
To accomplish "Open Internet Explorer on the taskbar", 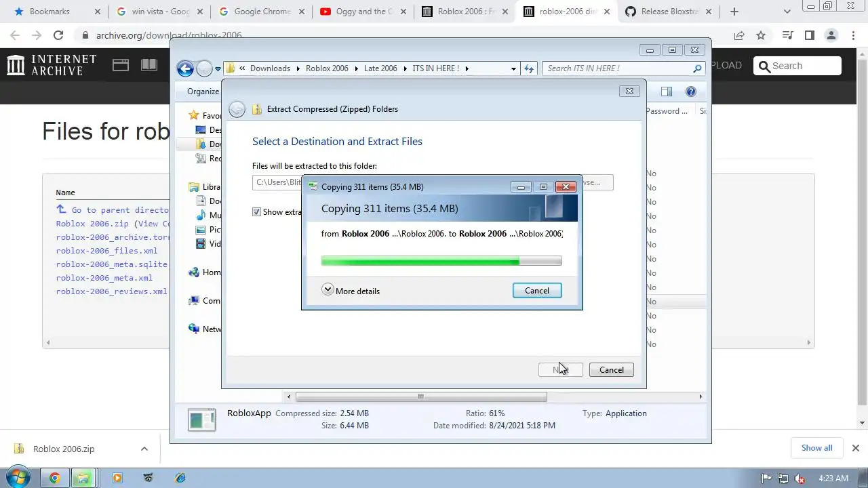I will (x=180, y=478).
